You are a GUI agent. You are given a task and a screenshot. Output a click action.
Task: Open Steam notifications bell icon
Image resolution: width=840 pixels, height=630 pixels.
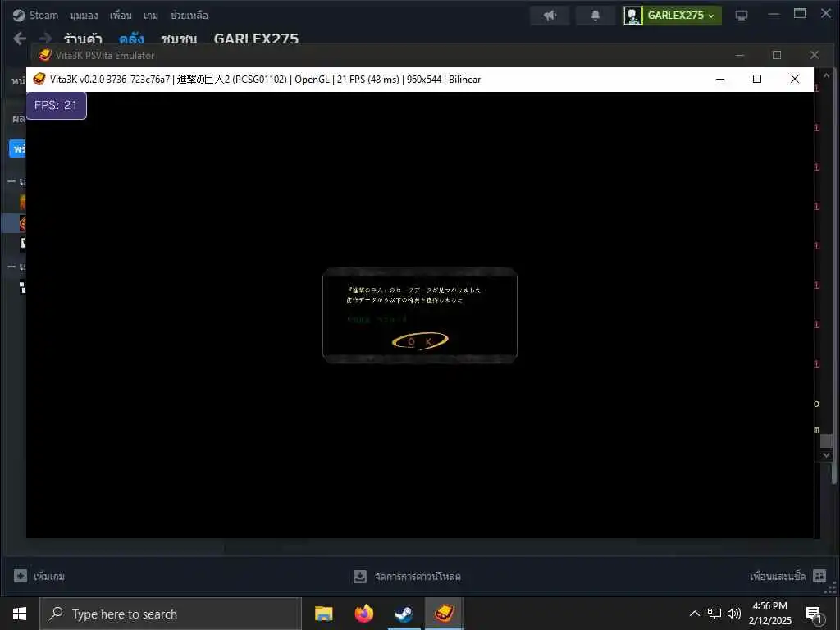click(596, 16)
